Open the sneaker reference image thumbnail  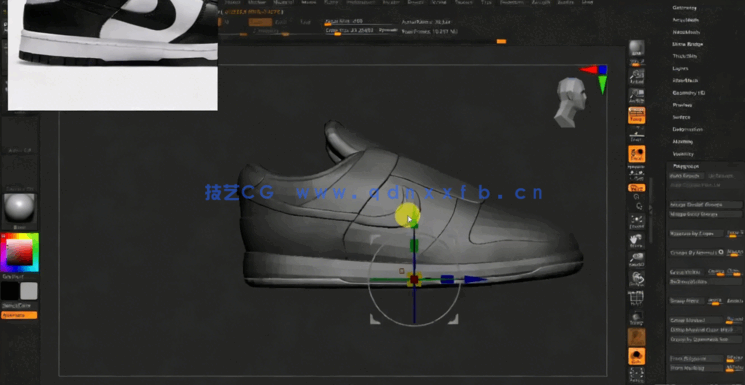[x=113, y=55]
